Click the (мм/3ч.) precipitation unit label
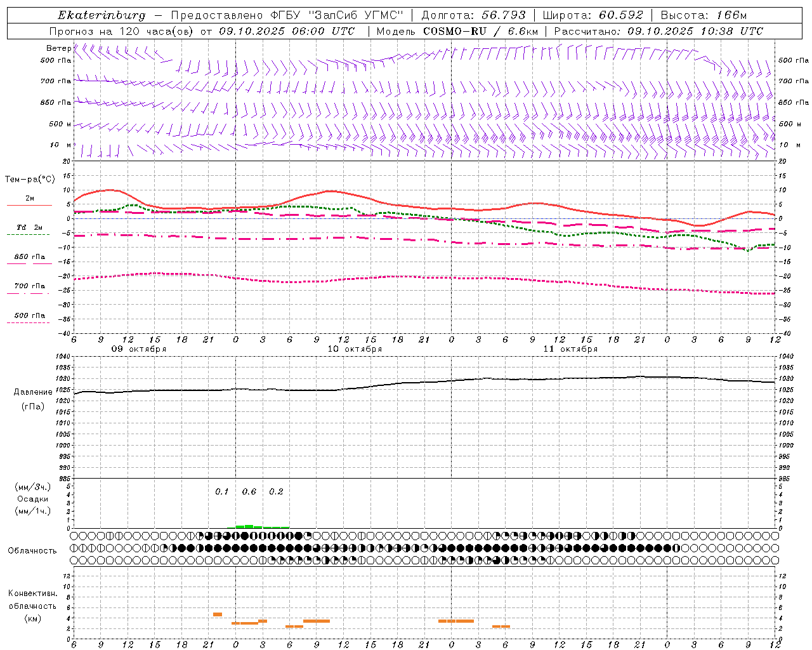Screen dimensions: 812x650 coord(33,487)
